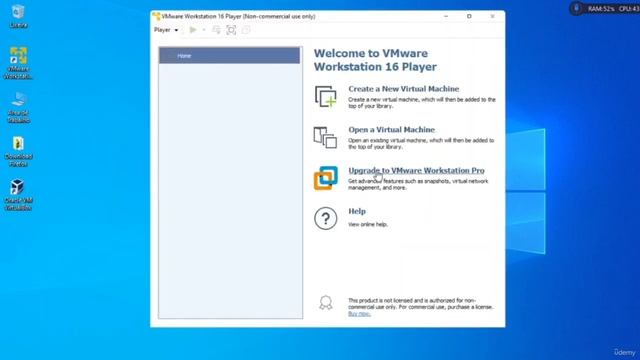
Task: Maximize the VMware Player window
Action: click(x=469, y=16)
